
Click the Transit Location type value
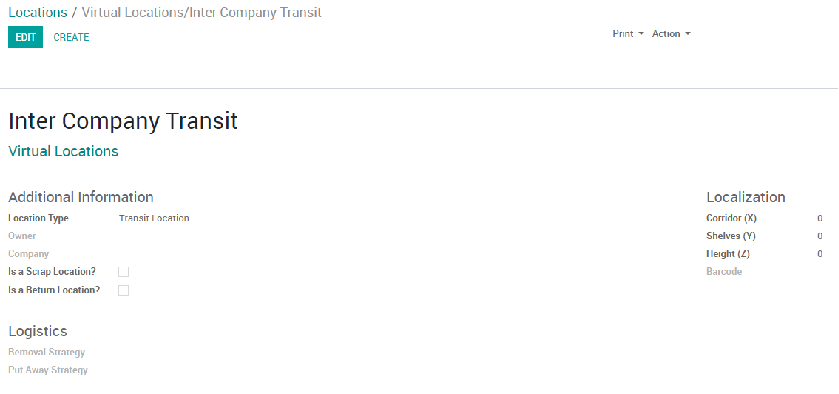[154, 218]
